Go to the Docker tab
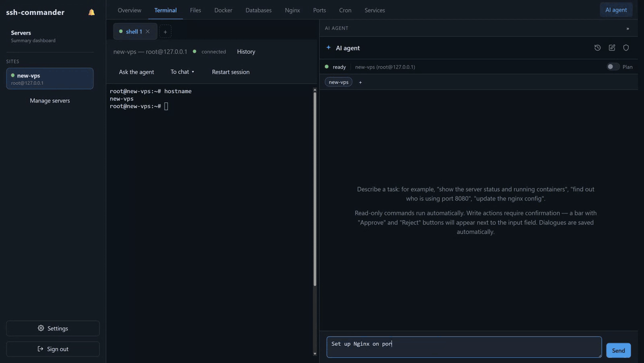Viewport: 644px width, 363px height. 223,10
